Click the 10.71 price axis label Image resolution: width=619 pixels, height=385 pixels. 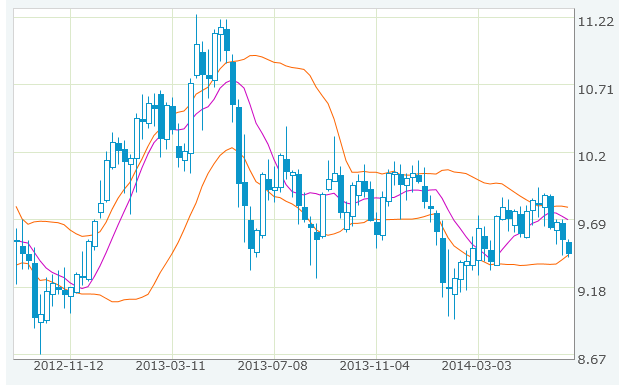[596, 90]
